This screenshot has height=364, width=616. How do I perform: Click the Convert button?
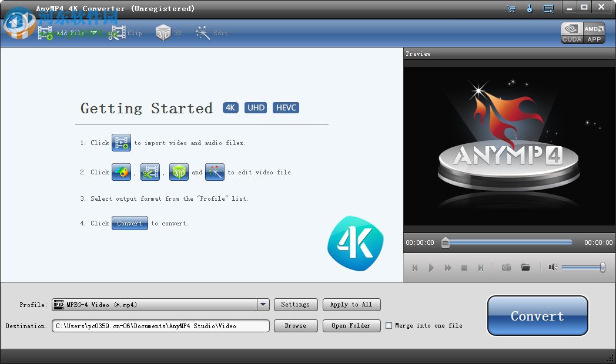point(537,316)
